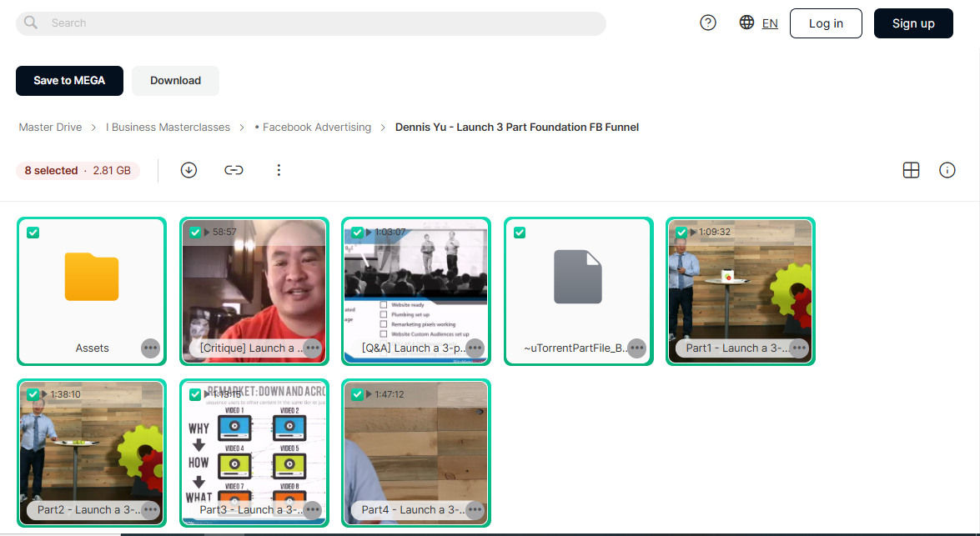The image size is (980, 536).
Task: Uncheck the Part4 video checkbox
Action: coord(357,394)
